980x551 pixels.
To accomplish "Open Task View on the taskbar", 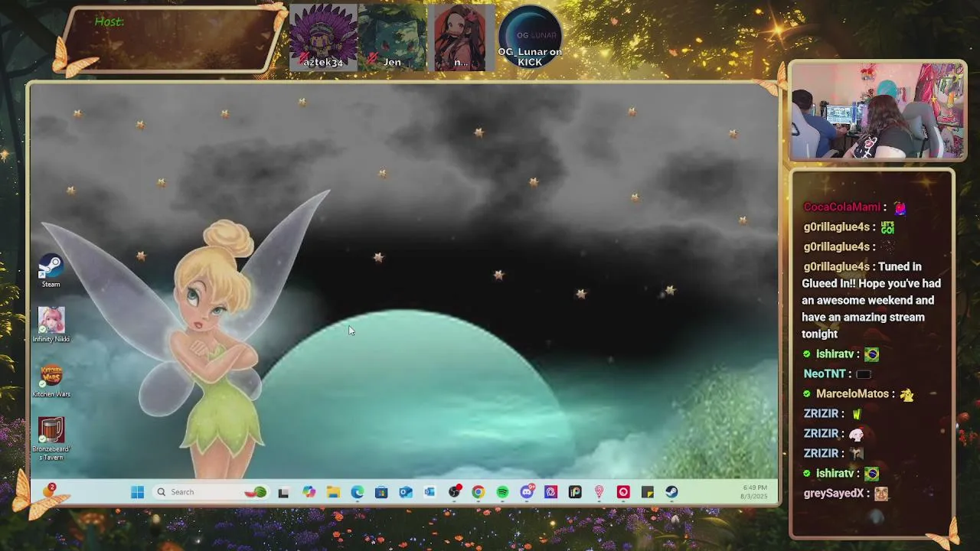I will (283, 492).
